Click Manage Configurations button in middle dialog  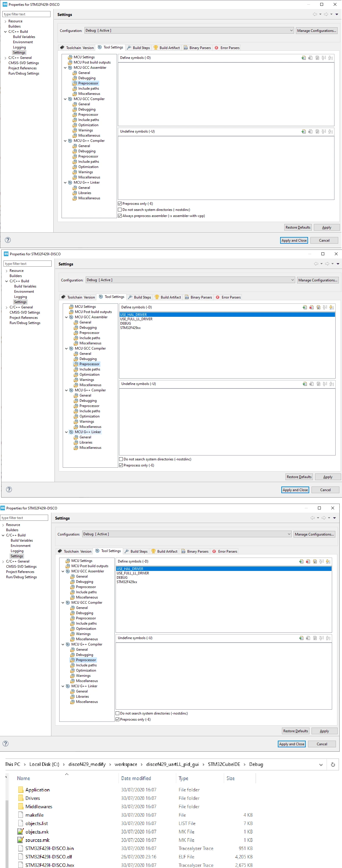tap(318, 280)
